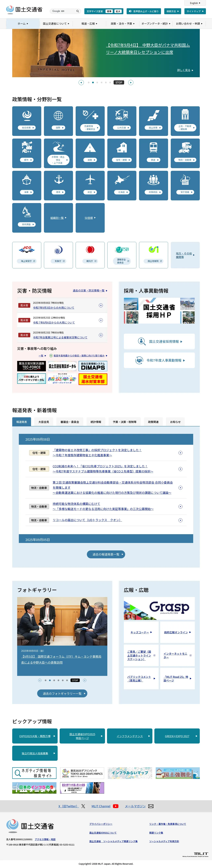Switch to the 予算・決算・税制等 tab

(124, 422)
